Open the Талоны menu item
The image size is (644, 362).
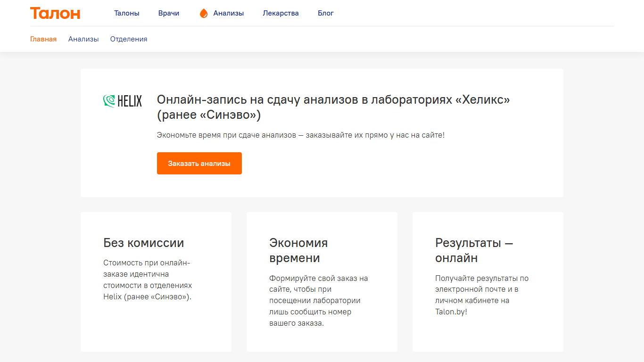tap(127, 13)
